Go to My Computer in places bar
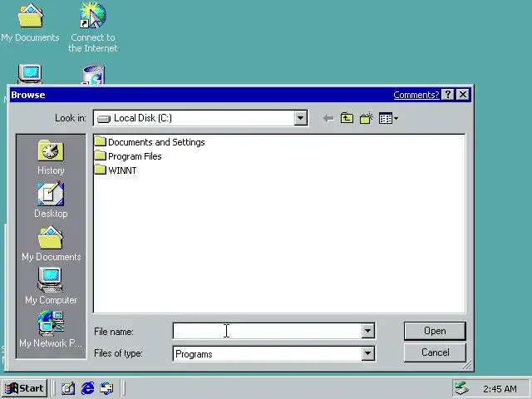 click(x=51, y=286)
